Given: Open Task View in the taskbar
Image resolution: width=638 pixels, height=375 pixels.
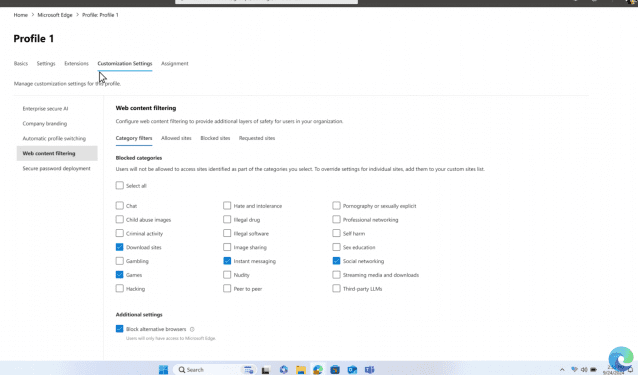Looking at the screenshot, I should point(266,370).
